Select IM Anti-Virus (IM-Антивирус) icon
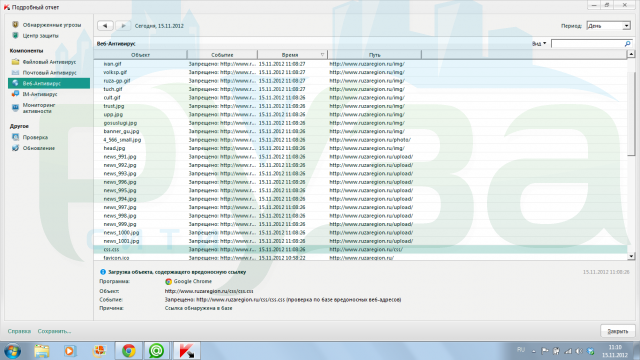This screenshot has width=640, height=360. [16, 94]
